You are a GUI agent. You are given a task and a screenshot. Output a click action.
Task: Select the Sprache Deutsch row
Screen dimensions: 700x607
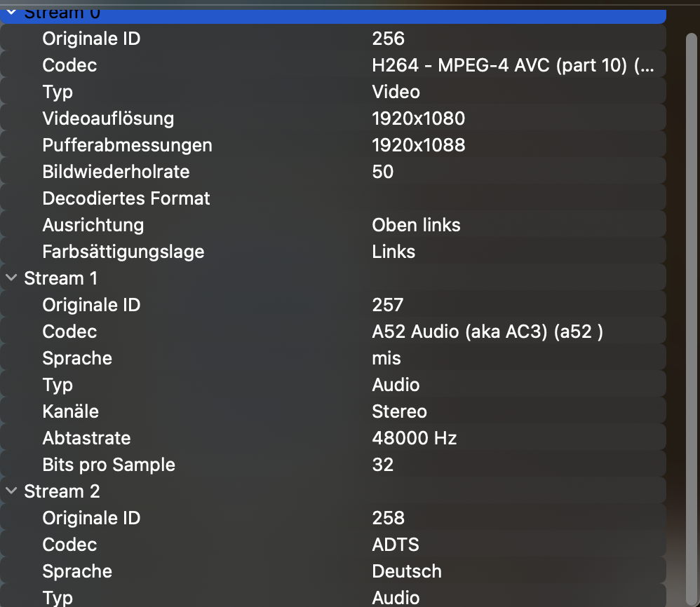(x=333, y=571)
